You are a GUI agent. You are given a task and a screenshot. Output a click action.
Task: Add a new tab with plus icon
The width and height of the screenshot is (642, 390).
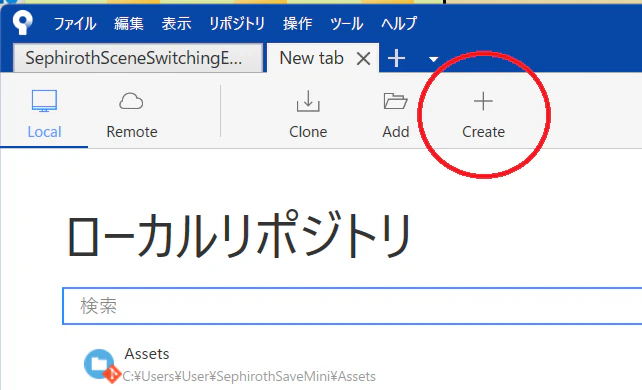tap(396, 58)
